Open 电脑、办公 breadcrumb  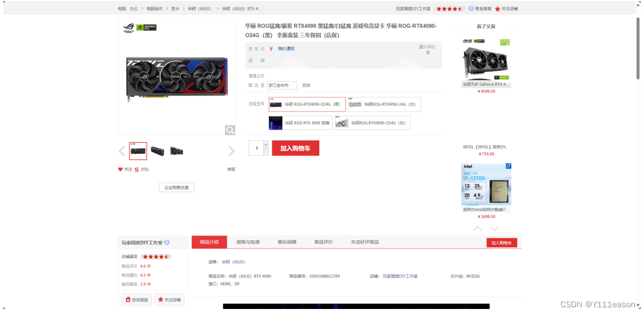(128, 9)
